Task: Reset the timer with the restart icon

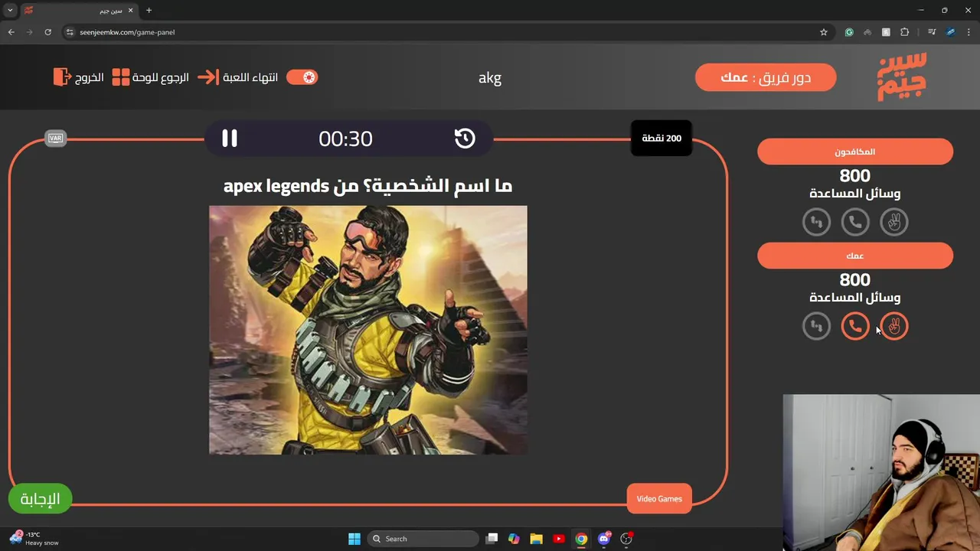Action: point(465,139)
